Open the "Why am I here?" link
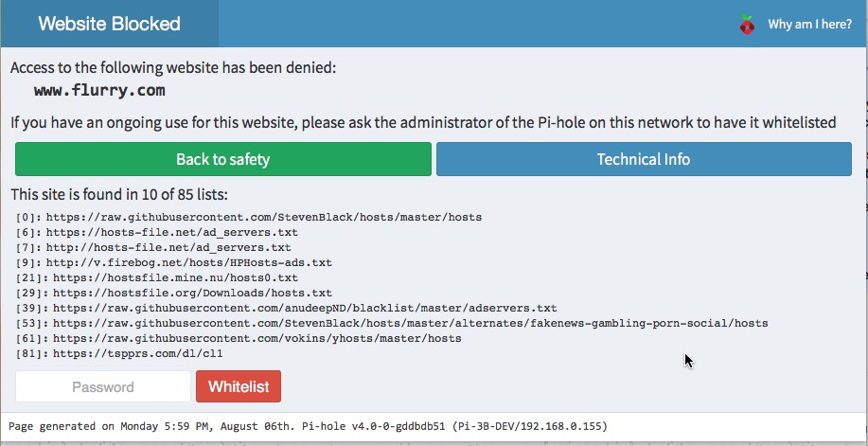Screen dimensions: 868x446 tap(809, 24)
